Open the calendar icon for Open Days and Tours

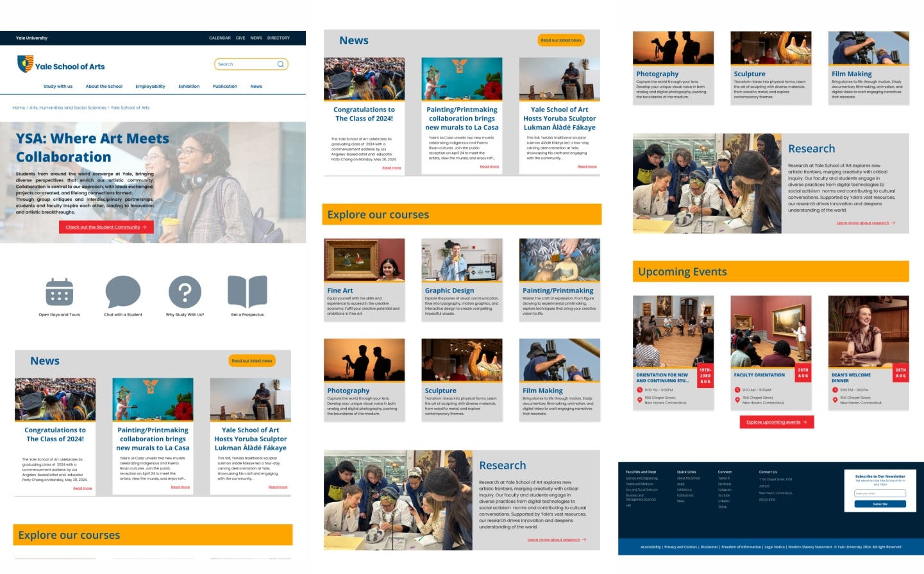(59, 292)
